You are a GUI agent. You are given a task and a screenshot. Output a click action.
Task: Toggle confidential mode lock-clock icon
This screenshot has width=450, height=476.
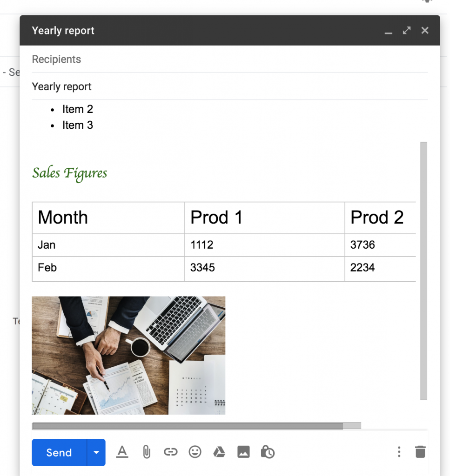268,452
